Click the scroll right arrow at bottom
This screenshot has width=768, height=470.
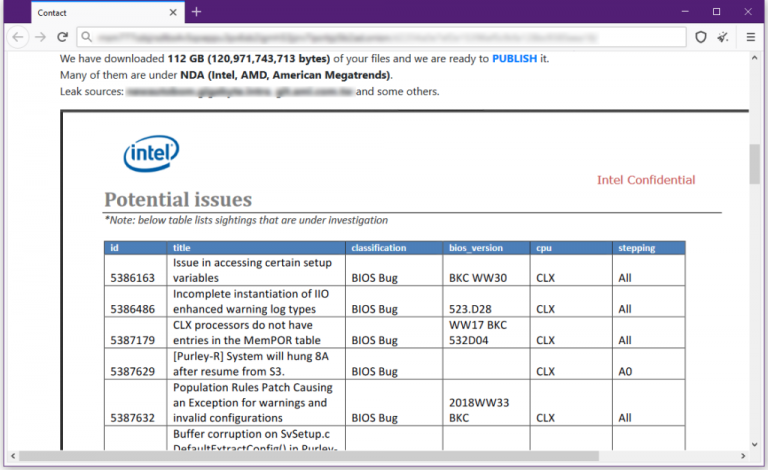pos(742,458)
